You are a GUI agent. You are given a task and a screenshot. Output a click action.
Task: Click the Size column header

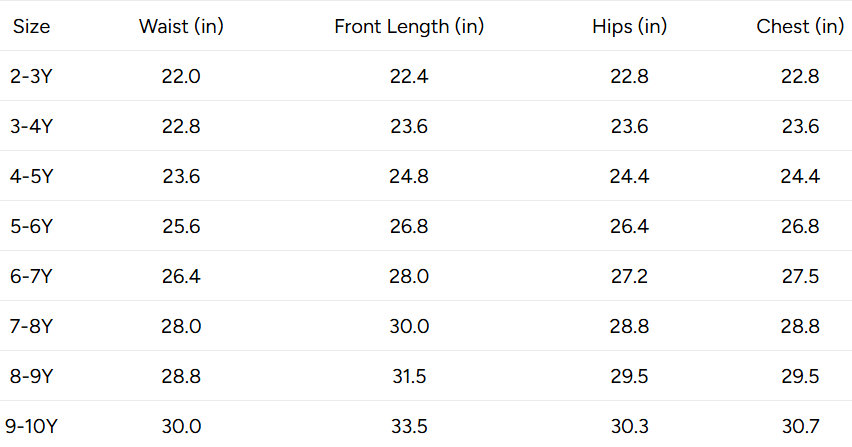(32, 26)
